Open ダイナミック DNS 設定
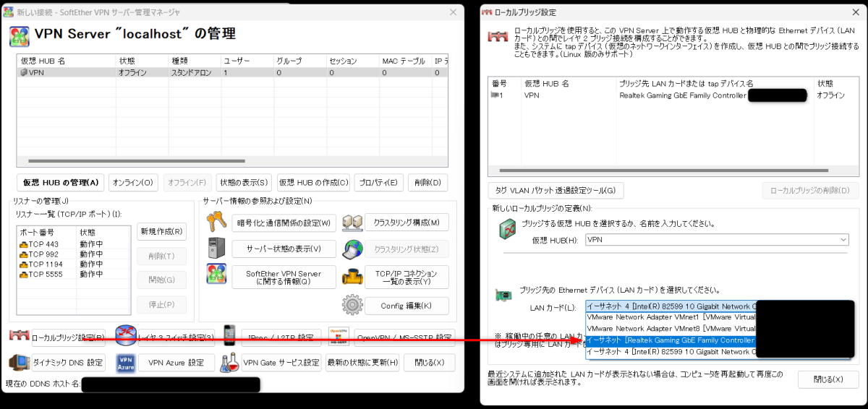This screenshot has height=409, width=868. 69,363
